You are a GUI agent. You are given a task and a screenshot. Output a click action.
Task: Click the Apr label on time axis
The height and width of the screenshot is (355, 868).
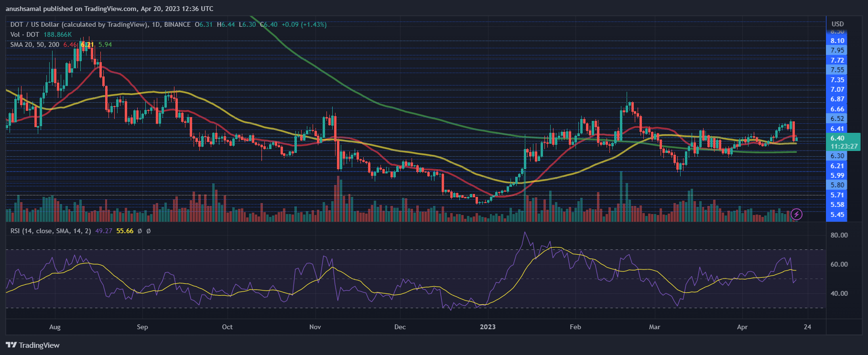click(x=742, y=327)
